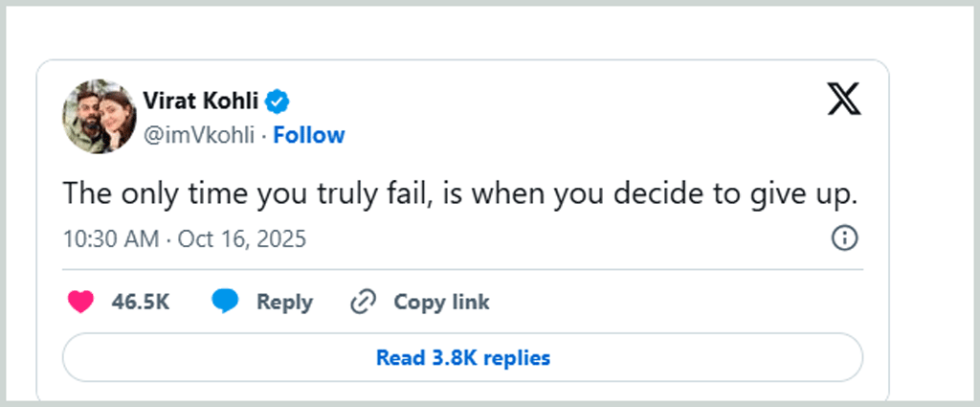Click the blue reply bubble icon

coord(225,303)
